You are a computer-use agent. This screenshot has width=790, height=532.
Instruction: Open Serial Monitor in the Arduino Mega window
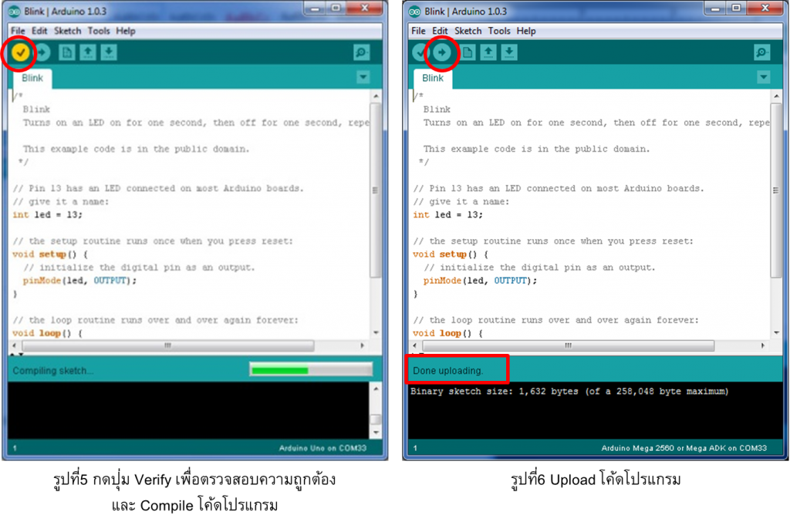pyautogui.click(x=761, y=52)
